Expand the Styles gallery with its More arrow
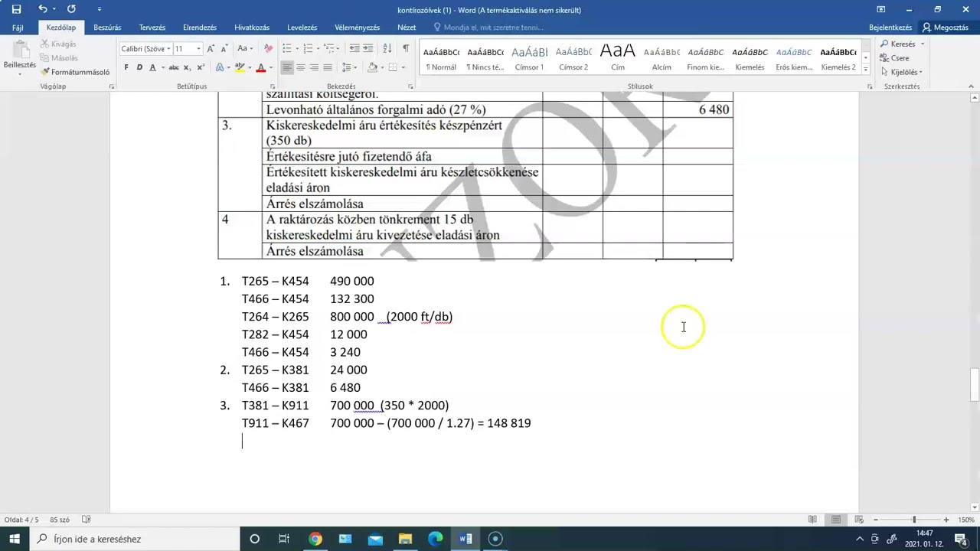The width and height of the screenshot is (980, 551). point(866,70)
